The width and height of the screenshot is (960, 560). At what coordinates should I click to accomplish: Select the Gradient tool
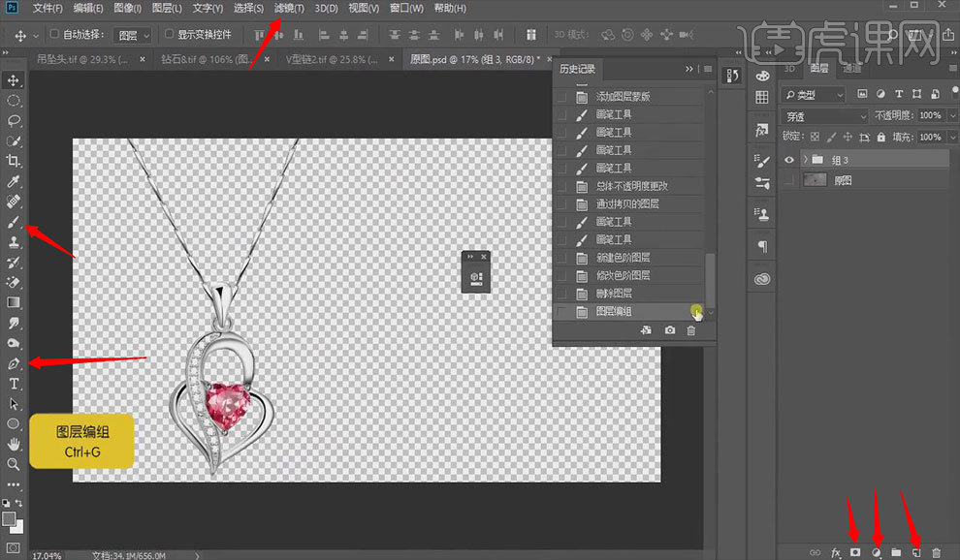[x=13, y=302]
